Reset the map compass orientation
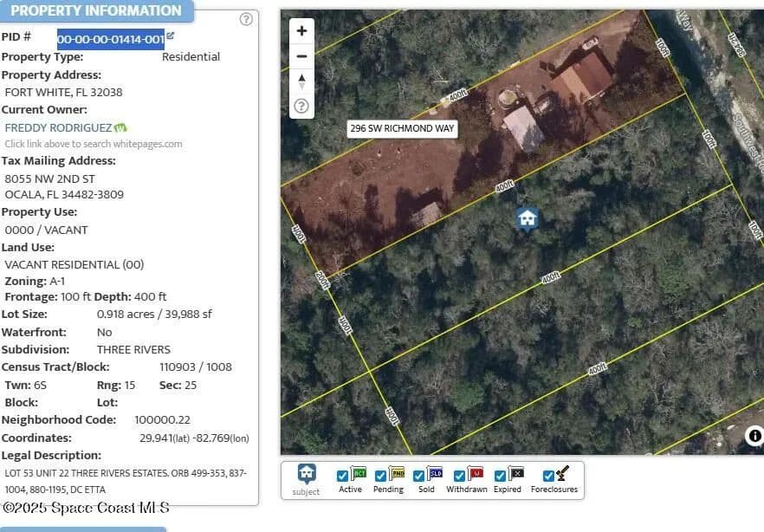764x532 pixels. coord(301,81)
